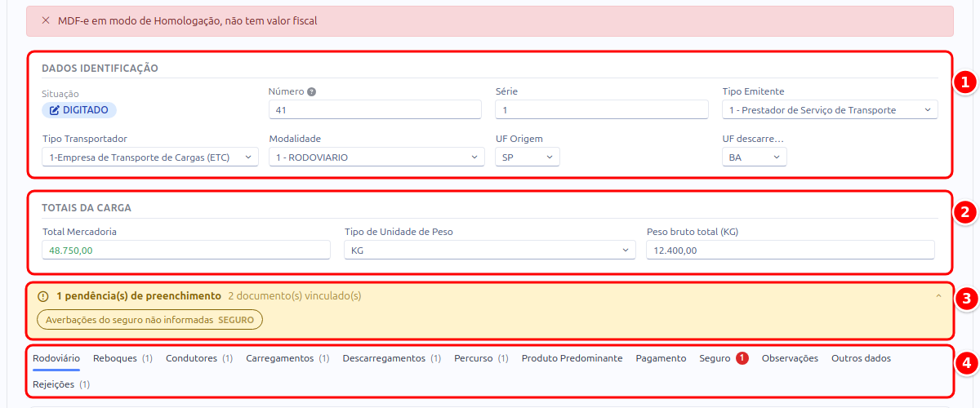This screenshot has width=980, height=408.
Task: Select the Rodoviário tab
Action: (x=56, y=358)
